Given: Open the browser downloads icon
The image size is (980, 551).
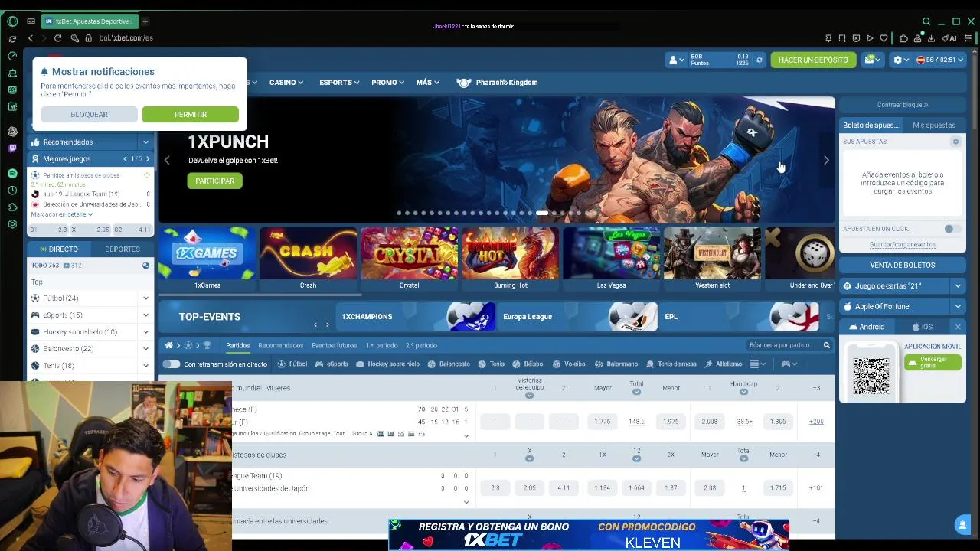Looking at the screenshot, I should [x=932, y=38].
